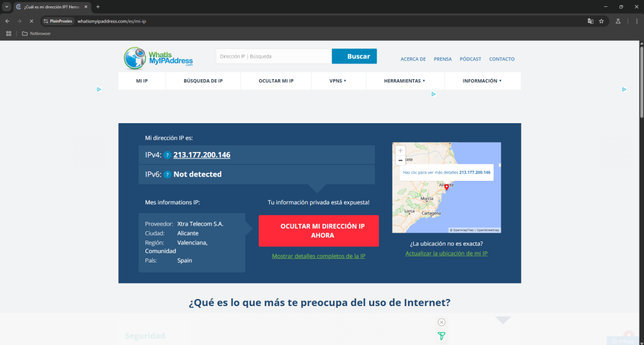644x345 pixels.
Task: Focus the Dirección IP search field
Action: pyautogui.click(x=274, y=56)
